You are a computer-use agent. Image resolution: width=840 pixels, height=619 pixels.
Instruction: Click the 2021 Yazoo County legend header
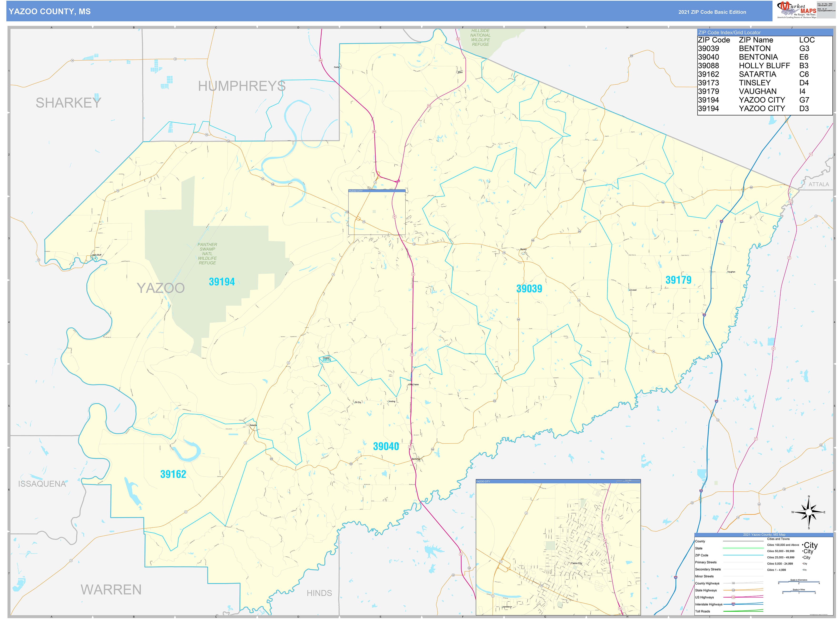(764, 535)
